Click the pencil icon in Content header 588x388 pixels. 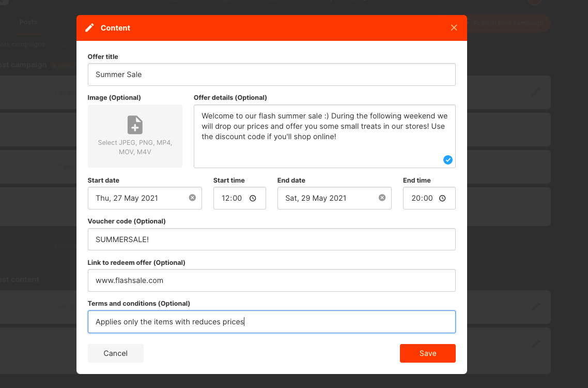coord(89,28)
